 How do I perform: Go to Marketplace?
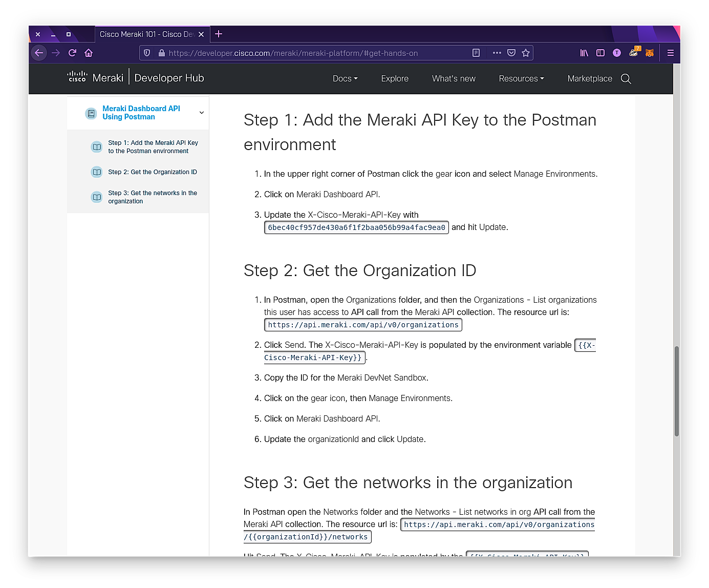tap(590, 79)
